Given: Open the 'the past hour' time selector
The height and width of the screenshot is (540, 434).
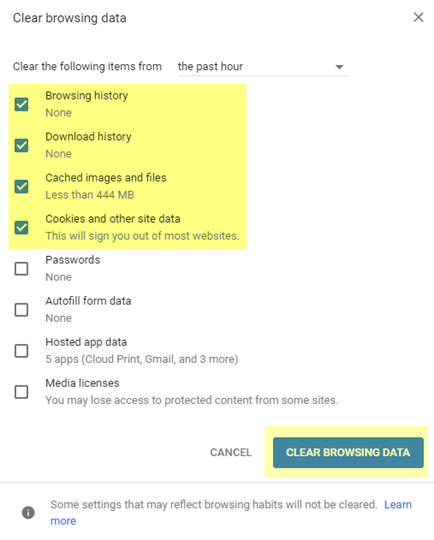Looking at the screenshot, I should pyautogui.click(x=263, y=66).
